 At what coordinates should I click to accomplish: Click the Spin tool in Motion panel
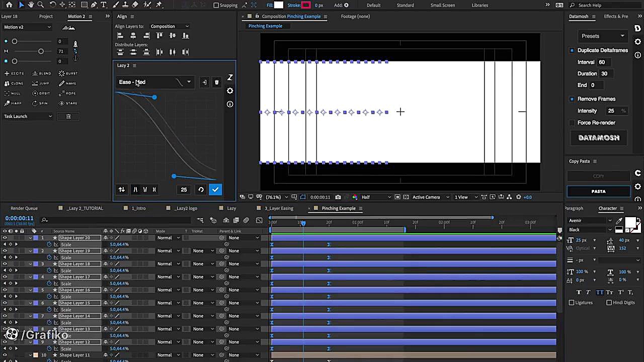click(x=40, y=103)
